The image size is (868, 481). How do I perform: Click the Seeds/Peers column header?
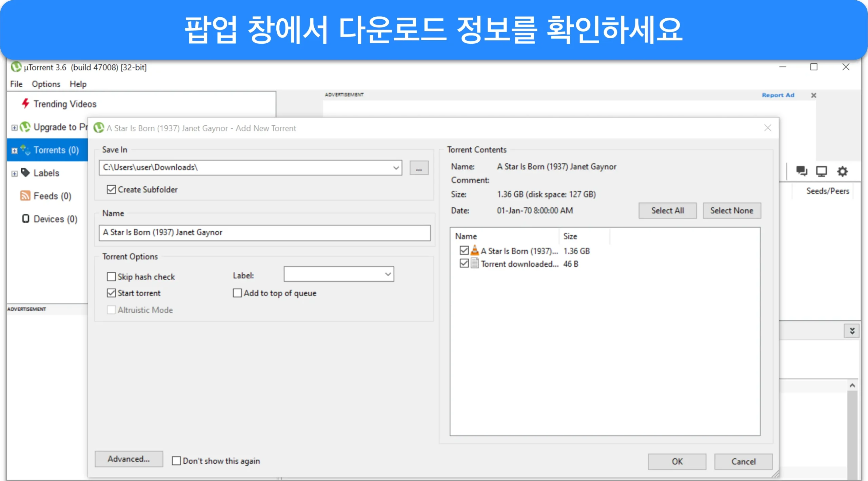828,191
